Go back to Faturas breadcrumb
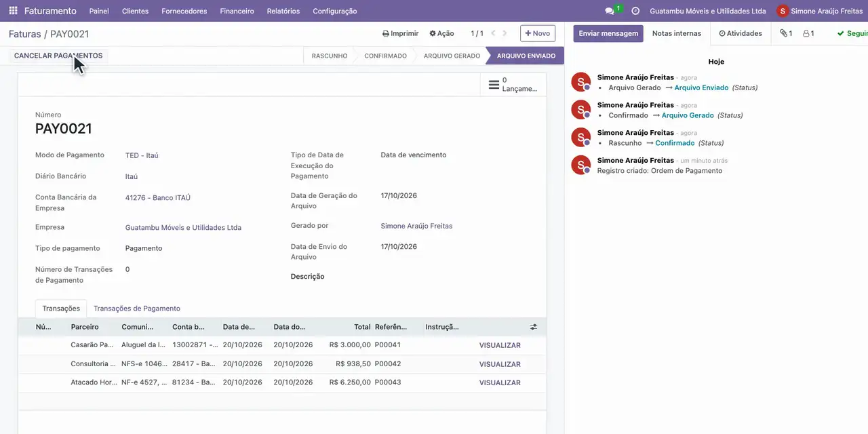The height and width of the screenshot is (434, 868). click(24, 34)
